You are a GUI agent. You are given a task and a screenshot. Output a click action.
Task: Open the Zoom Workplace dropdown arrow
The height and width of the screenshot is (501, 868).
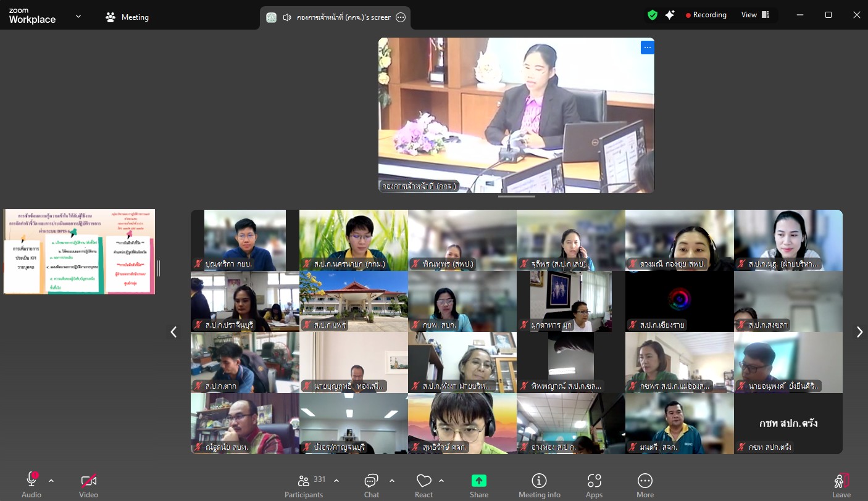(78, 17)
